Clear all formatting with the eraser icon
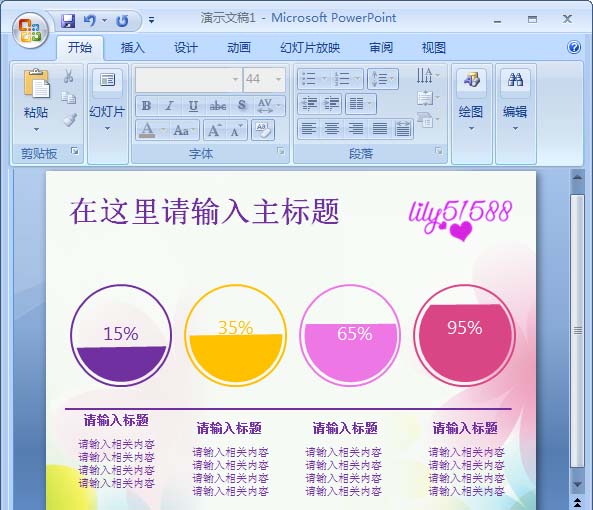This screenshot has width=593, height=510. (x=262, y=131)
